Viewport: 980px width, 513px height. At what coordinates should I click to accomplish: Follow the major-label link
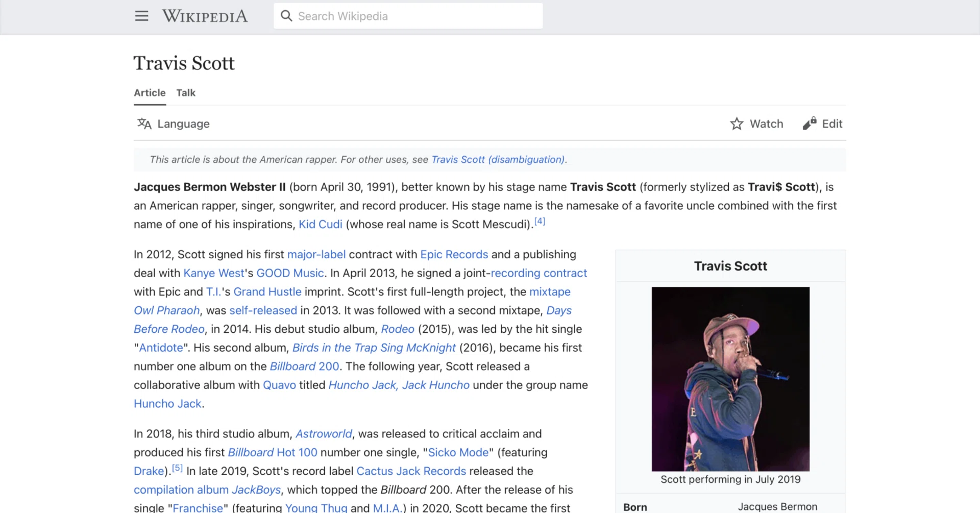point(316,254)
